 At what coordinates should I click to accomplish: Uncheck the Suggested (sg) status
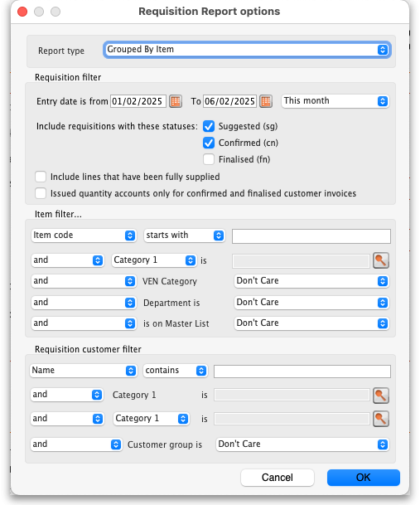coord(209,126)
